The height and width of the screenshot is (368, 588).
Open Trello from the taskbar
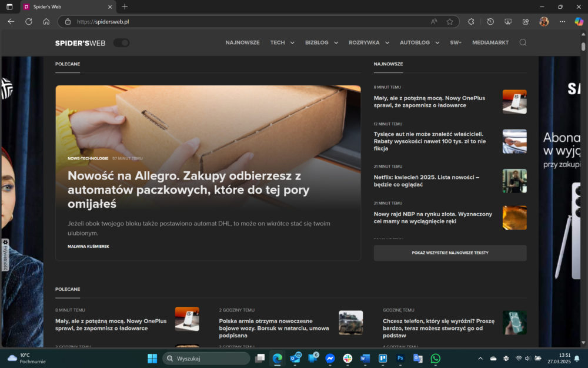pyautogui.click(x=383, y=359)
